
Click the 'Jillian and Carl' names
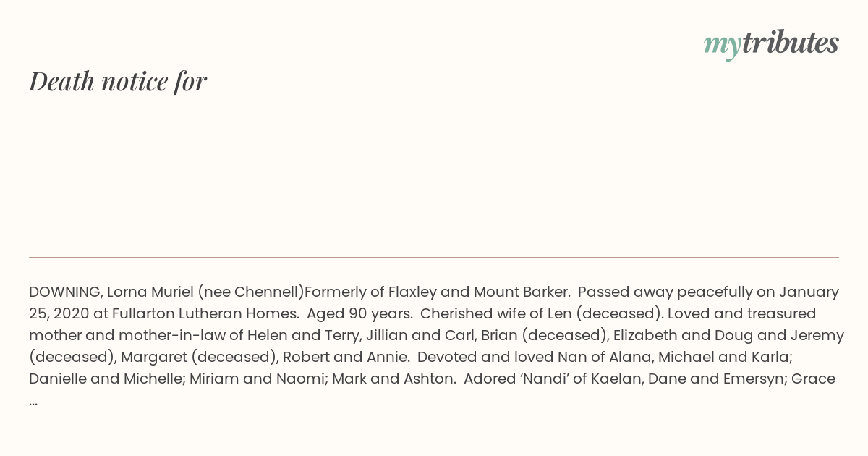tap(420, 335)
